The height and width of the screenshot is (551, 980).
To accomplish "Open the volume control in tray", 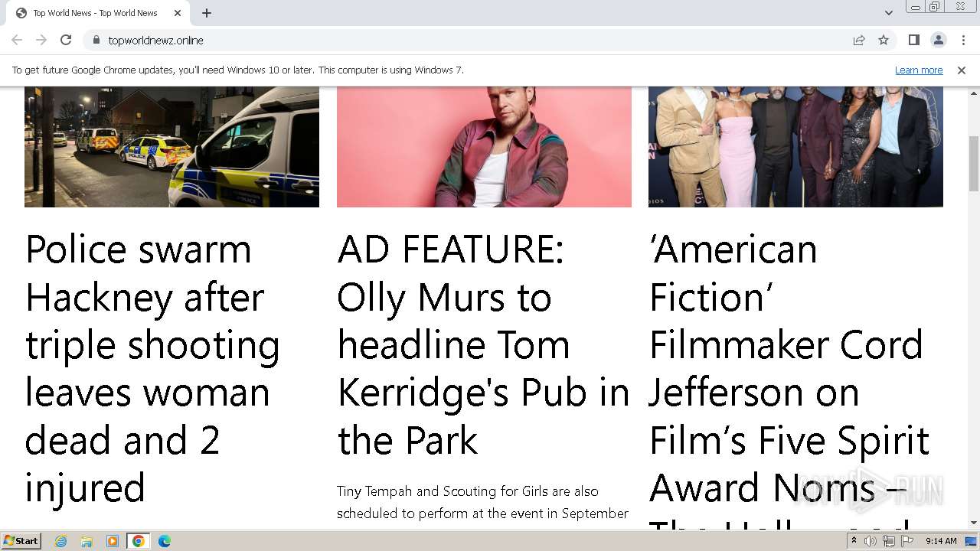I will pyautogui.click(x=871, y=541).
